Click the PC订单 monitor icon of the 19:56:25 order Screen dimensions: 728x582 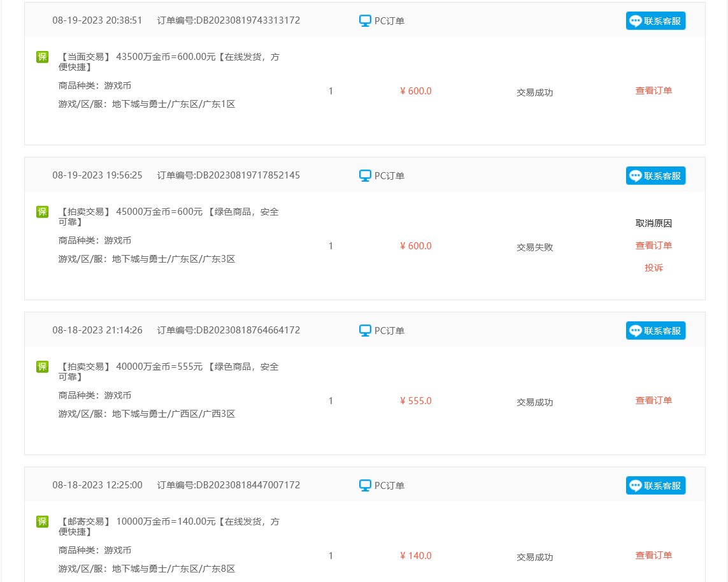click(x=365, y=176)
